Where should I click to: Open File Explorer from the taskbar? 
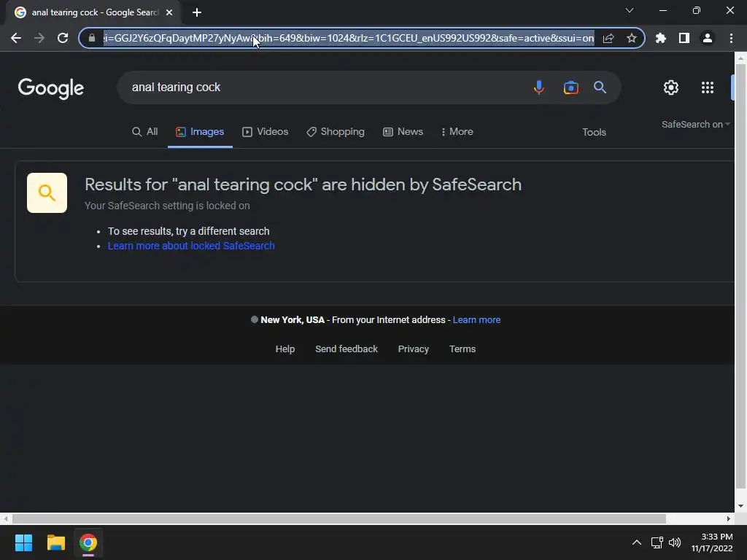(x=55, y=542)
